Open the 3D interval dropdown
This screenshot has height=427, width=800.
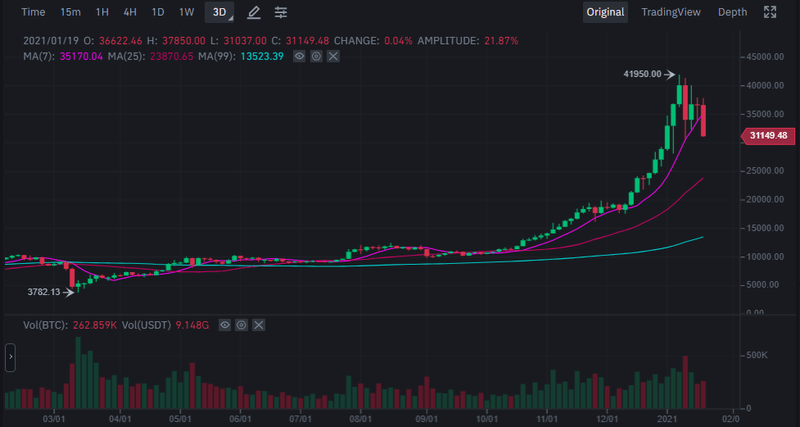pos(219,12)
